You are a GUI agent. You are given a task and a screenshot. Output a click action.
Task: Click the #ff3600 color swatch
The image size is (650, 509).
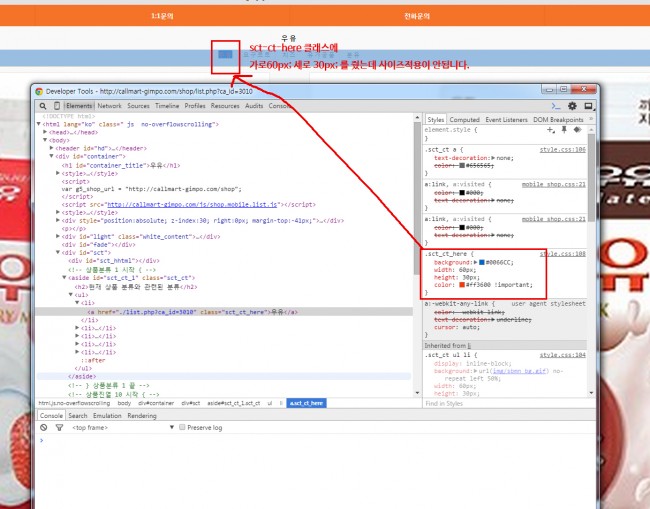462,284
